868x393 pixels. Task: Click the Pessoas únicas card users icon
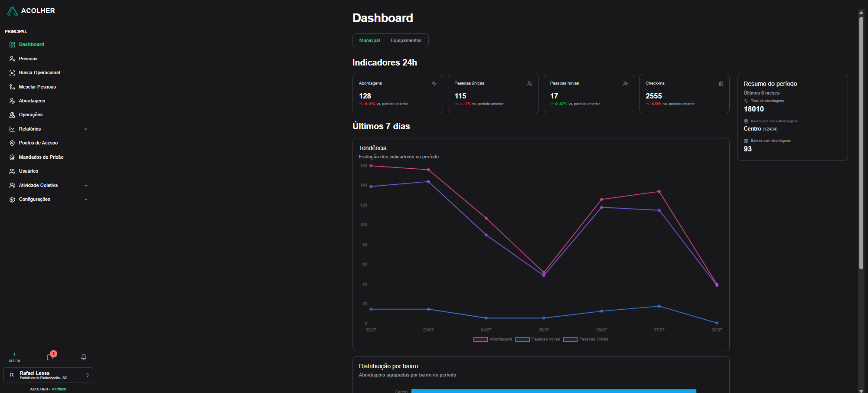coord(529,83)
